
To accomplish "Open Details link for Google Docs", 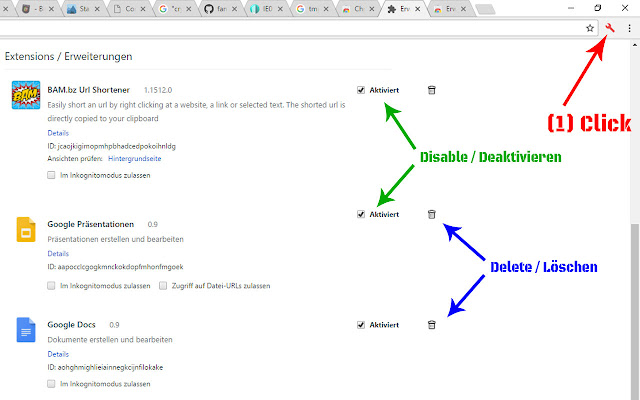I will 58,354.
